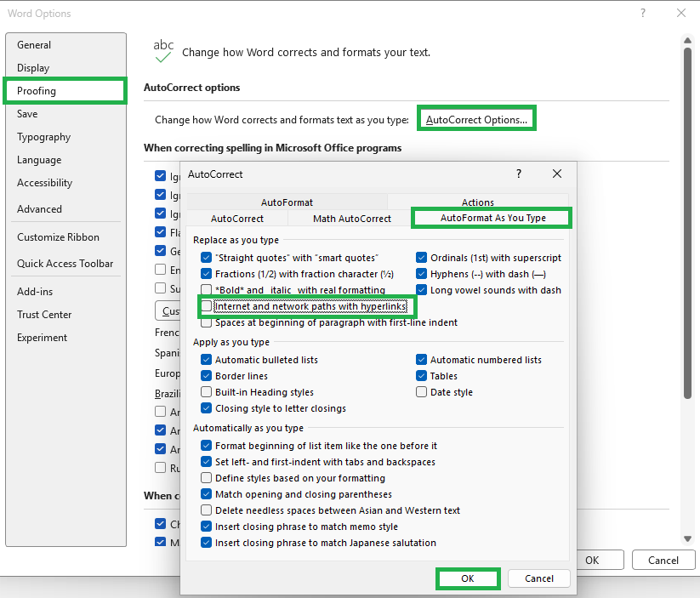
Task: Select the AutoCorrect tab
Action: [x=237, y=219]
